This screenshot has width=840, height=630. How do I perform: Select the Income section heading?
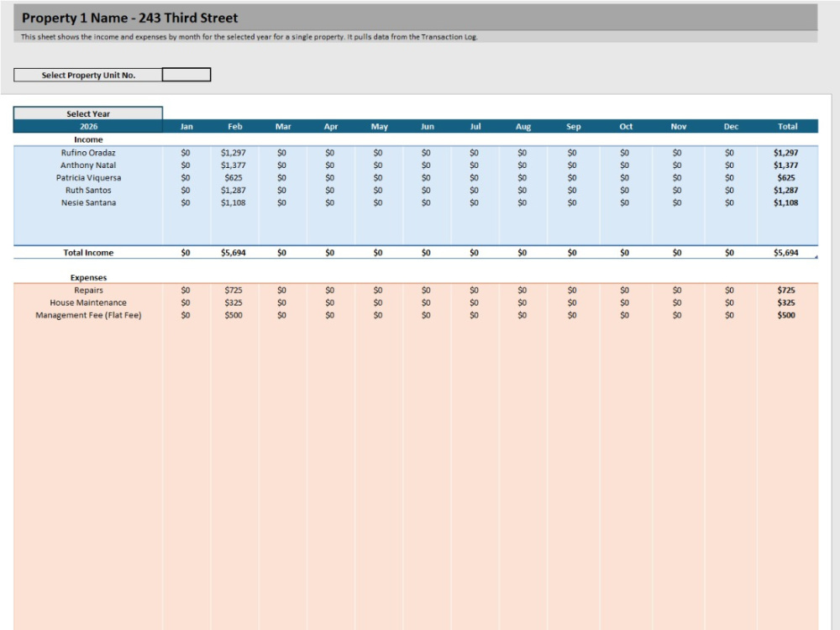[x=88, y=139]
